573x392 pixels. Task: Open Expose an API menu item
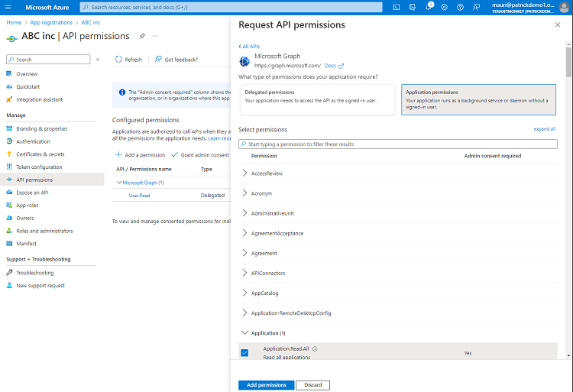click(x=32, y=193)
